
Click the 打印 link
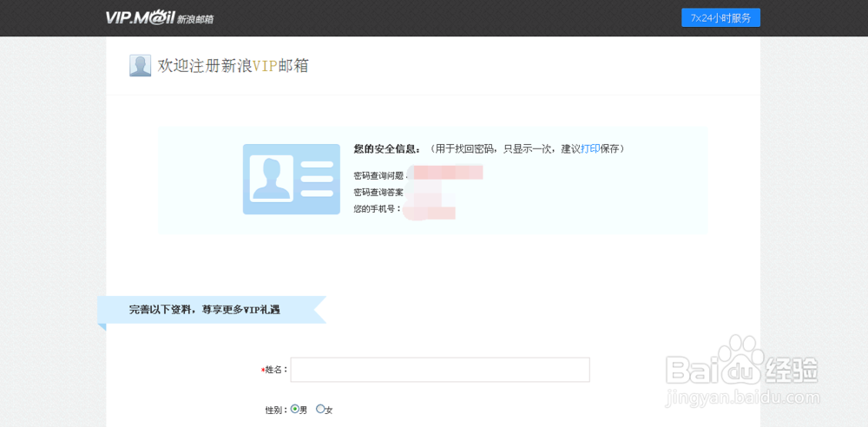[590, 149]
